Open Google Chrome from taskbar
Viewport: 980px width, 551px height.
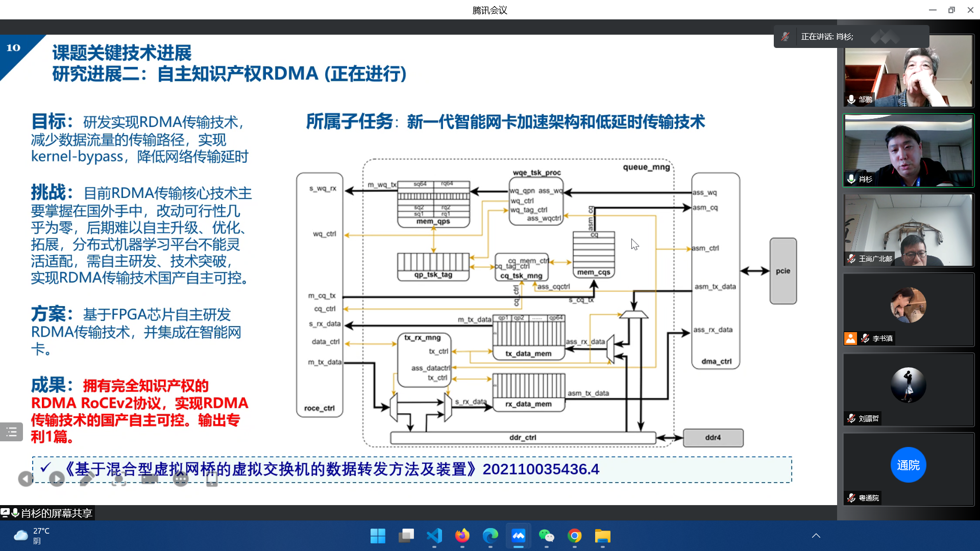point(575,536)
